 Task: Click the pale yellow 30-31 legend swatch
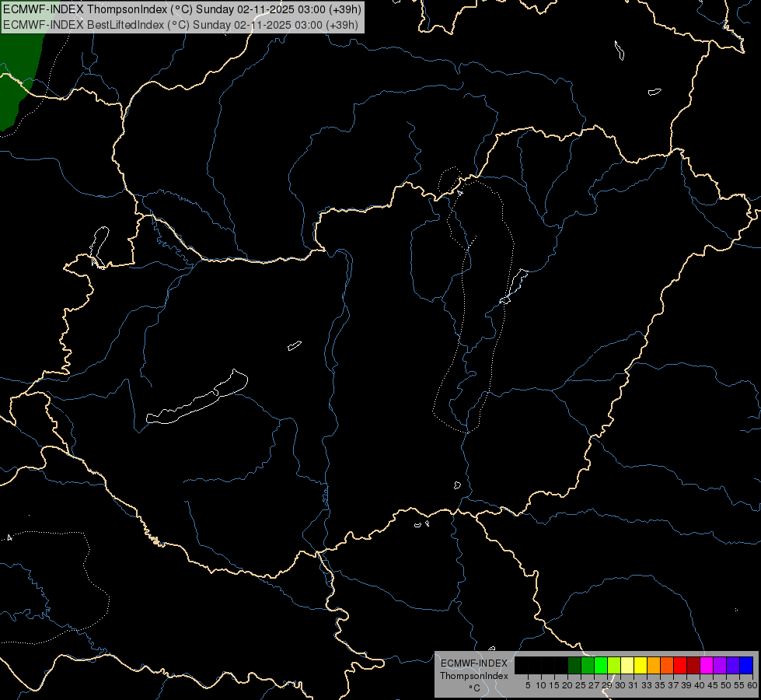[x=627, y=665]
